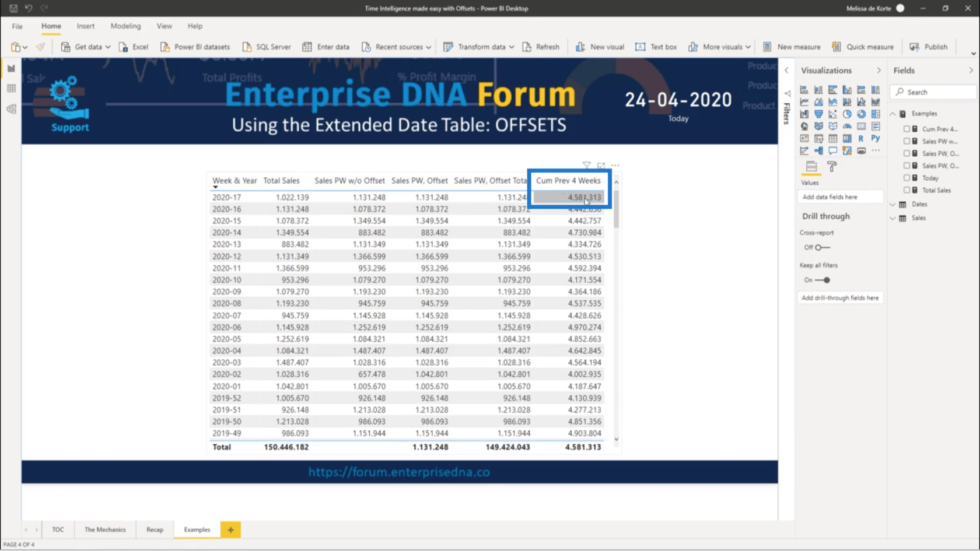Choose the Line chart visualization
This screenshot has height=551, width=980.
(x=804, y=102)
